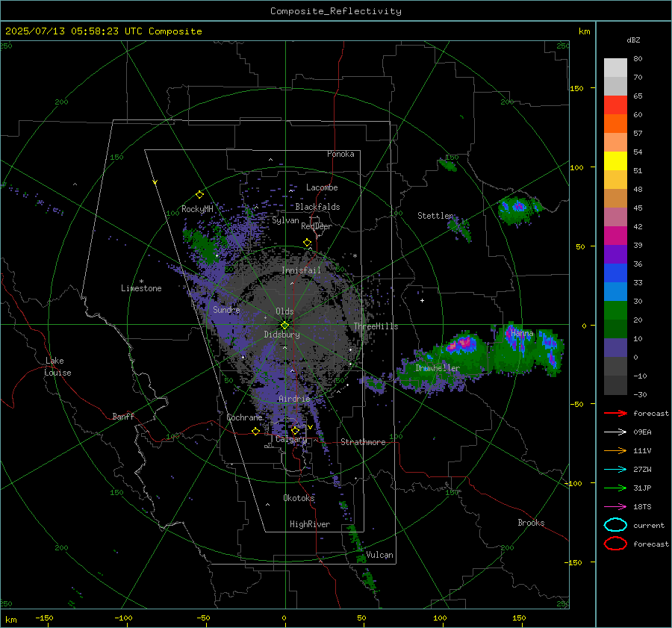Click the light gray 70-80 dBZ swatch

[615, 67]
